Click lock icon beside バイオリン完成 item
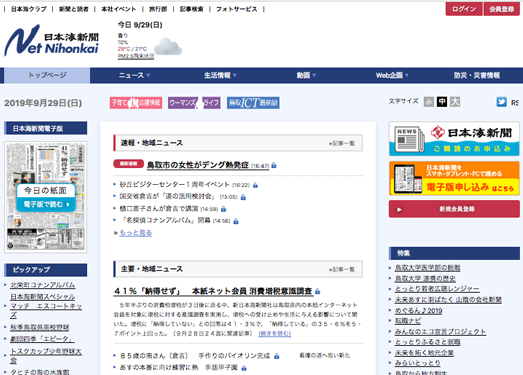The image size is (523, 375). (277, 356)
